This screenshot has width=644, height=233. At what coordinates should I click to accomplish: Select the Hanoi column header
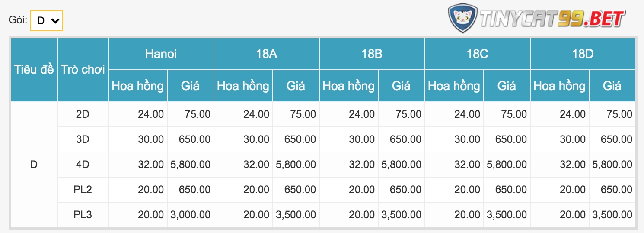coord(161,54)
